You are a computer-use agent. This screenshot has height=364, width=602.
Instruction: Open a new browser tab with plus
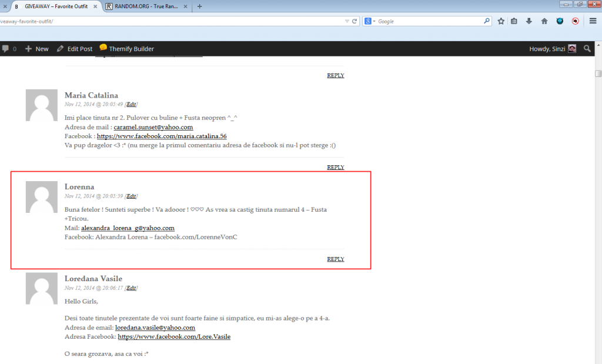[x=199, y=6]
